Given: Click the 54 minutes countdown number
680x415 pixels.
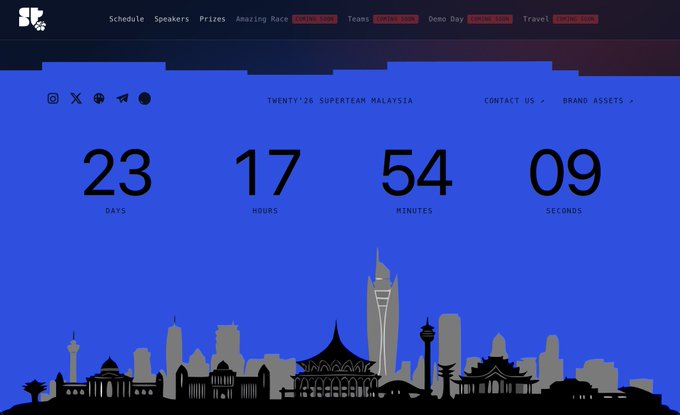Looking at the screenshot, I should [x=416, y=172].
